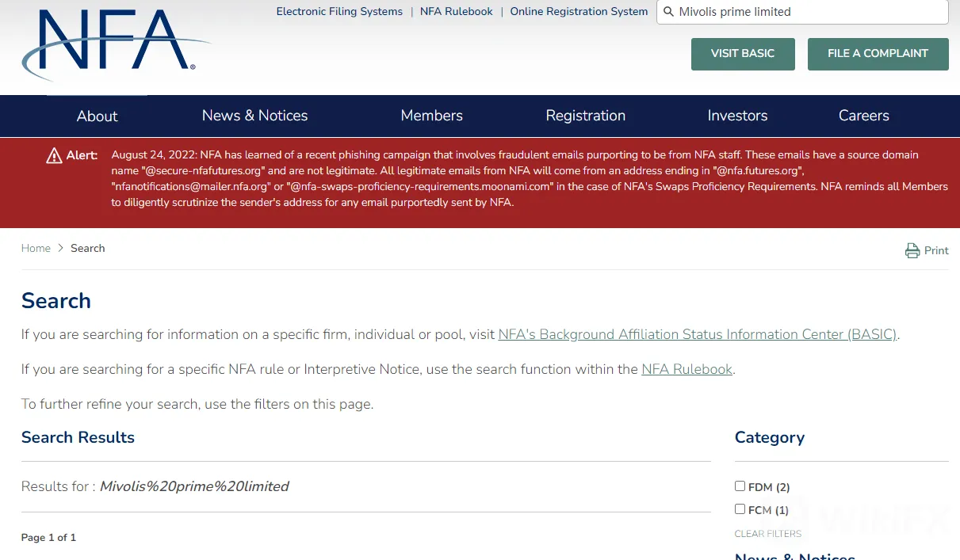The width and height of the screenshot is (960, 560).
Task: Open the Registration menu
Action: 585,116
